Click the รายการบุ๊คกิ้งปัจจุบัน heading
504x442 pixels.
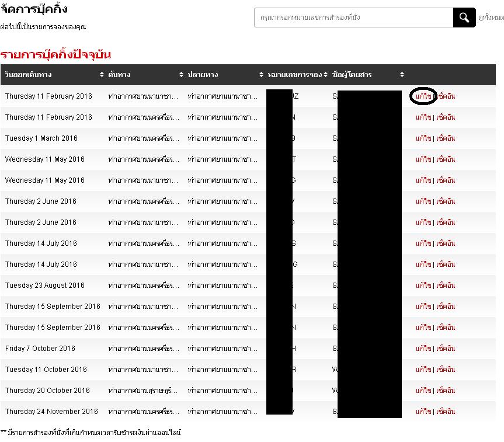[x=55, y=54]
